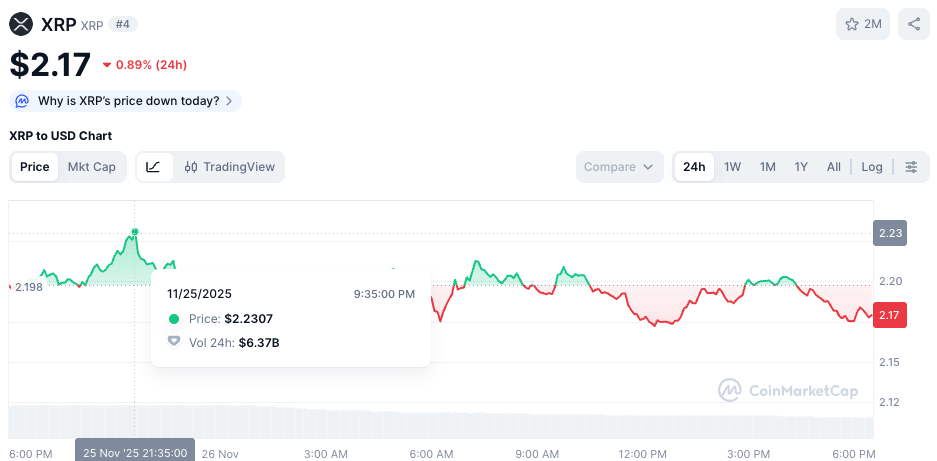Select the 24h time range
The height and width of the screenshot is (461, 937).
(x=694, y=167)
